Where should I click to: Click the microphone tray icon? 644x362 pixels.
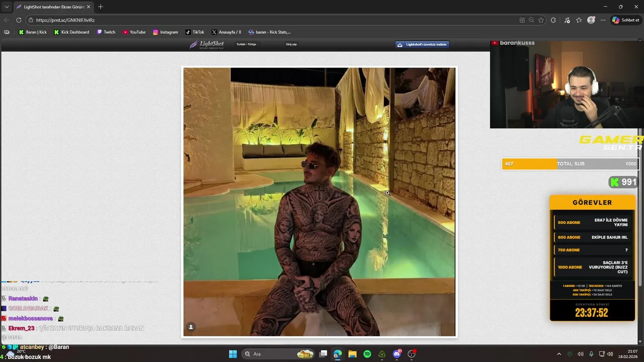[x=591, y=354]
